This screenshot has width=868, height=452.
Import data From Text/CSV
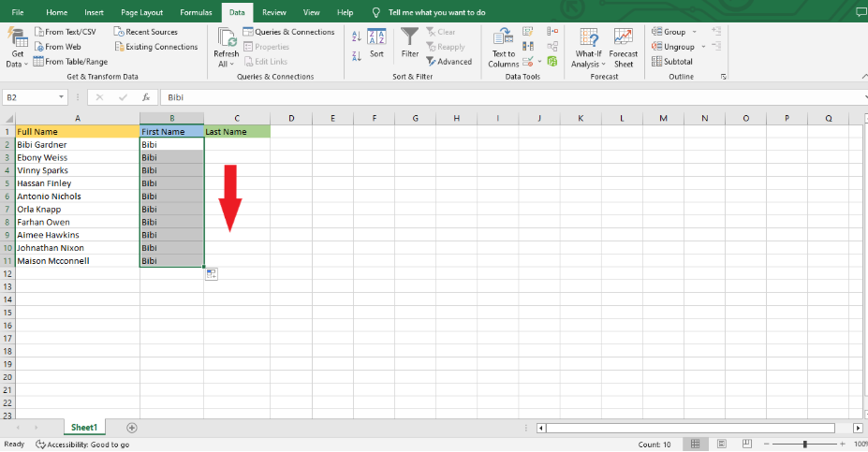coord(65,32)
